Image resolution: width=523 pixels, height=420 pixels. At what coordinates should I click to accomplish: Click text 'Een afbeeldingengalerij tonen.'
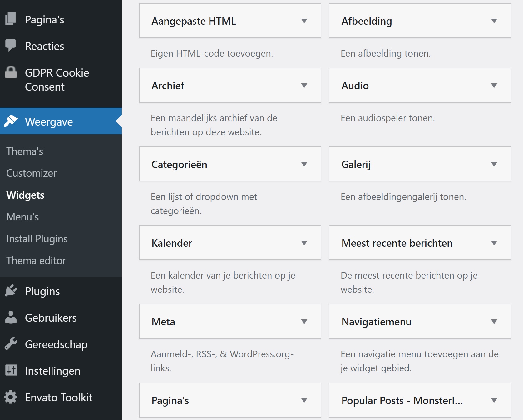point(403,197)
